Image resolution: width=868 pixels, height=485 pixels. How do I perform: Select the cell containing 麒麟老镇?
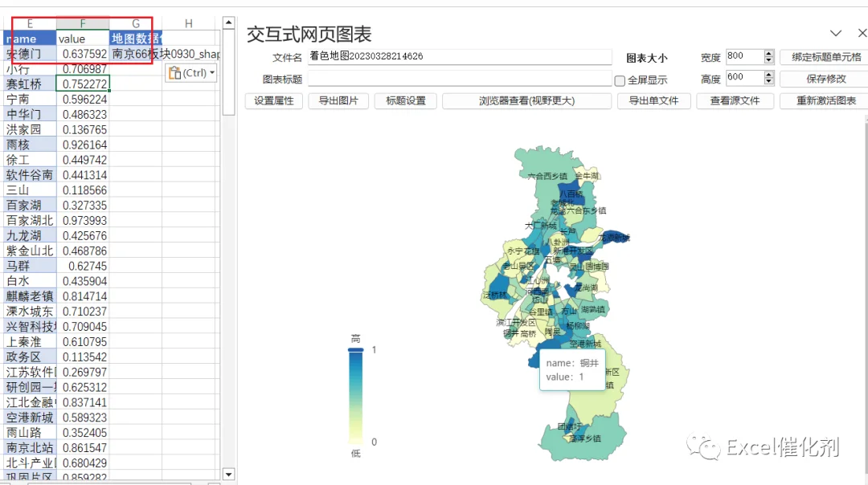click(x=30, y=296)
